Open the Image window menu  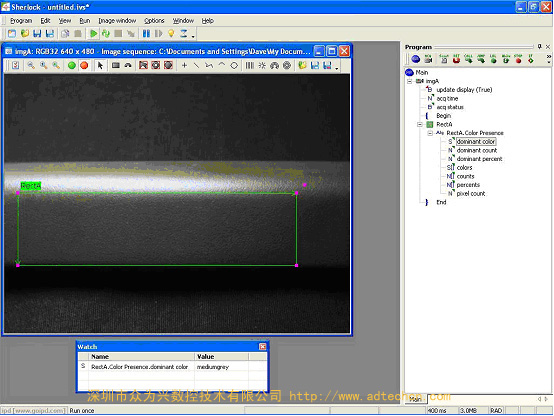click(117, 21)
